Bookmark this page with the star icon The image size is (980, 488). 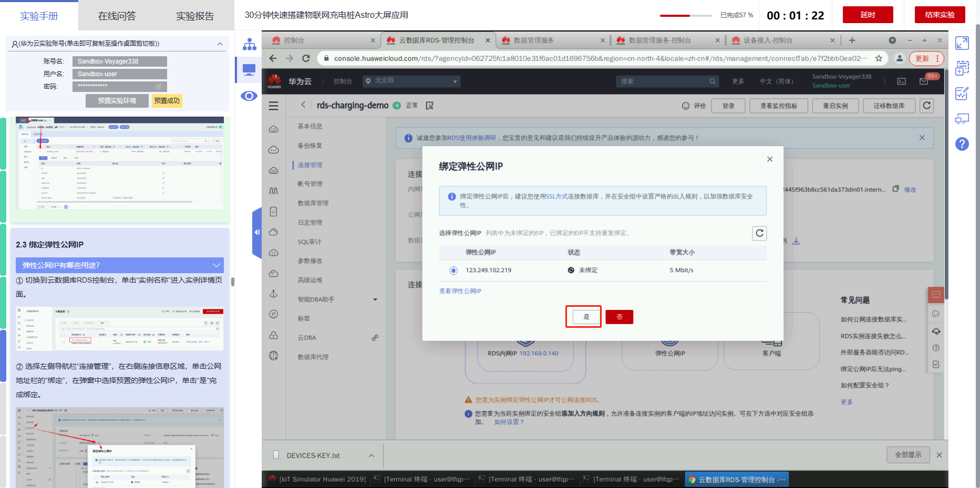(879, 58)
